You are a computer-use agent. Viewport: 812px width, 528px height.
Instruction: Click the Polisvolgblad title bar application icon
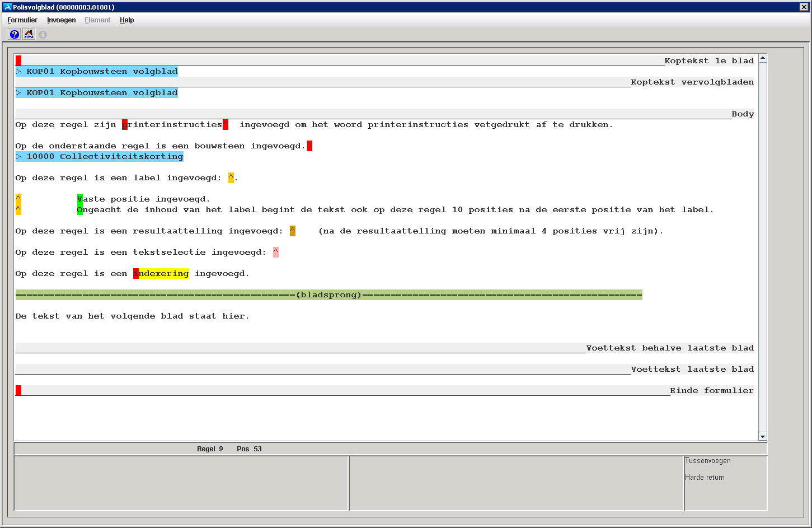[x=7, y=7]
